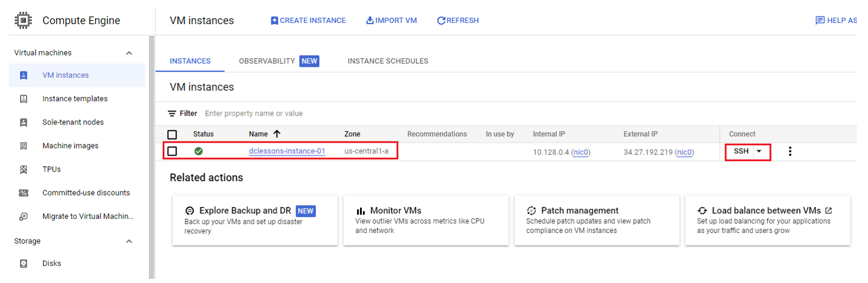Click the nic0 link beside internal IP
The width and height of the screenshot is (868, 283).
pyautogui.click(x=581, y=152)
